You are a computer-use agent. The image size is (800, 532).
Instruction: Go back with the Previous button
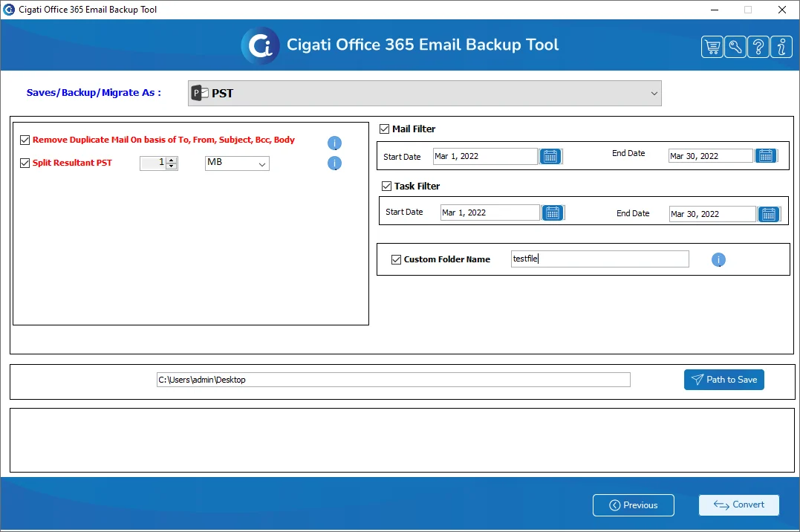tap(633, 505)
